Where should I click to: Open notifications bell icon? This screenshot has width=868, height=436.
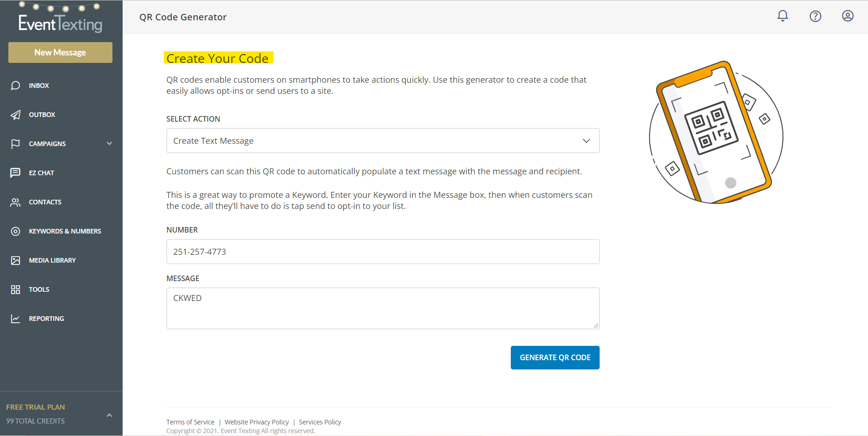(x=782, y=16)
